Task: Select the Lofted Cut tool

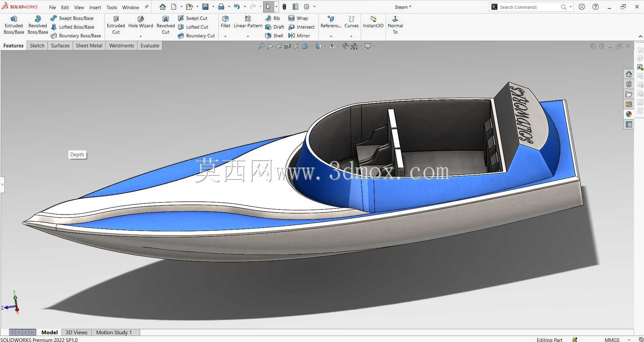Action: tap(193, 27)
